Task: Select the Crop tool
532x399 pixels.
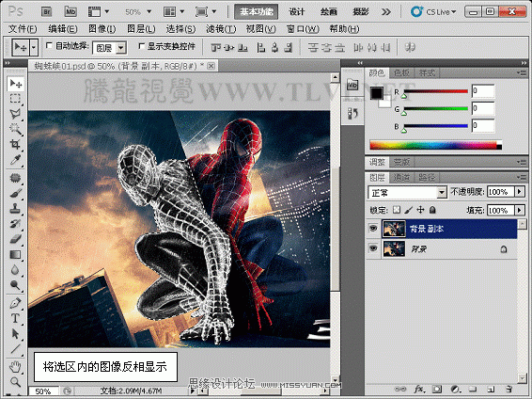Action: coord(15,144)
